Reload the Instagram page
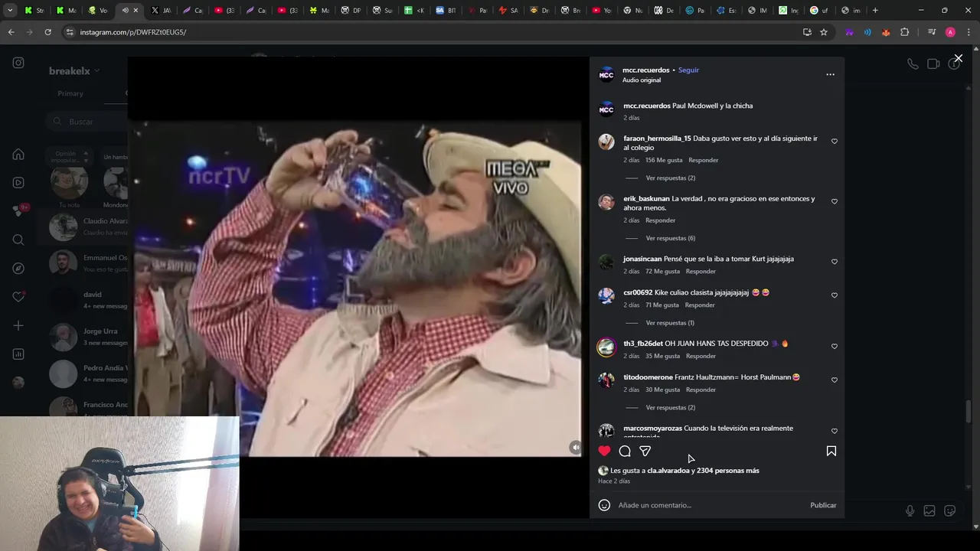 click(47, 32)
